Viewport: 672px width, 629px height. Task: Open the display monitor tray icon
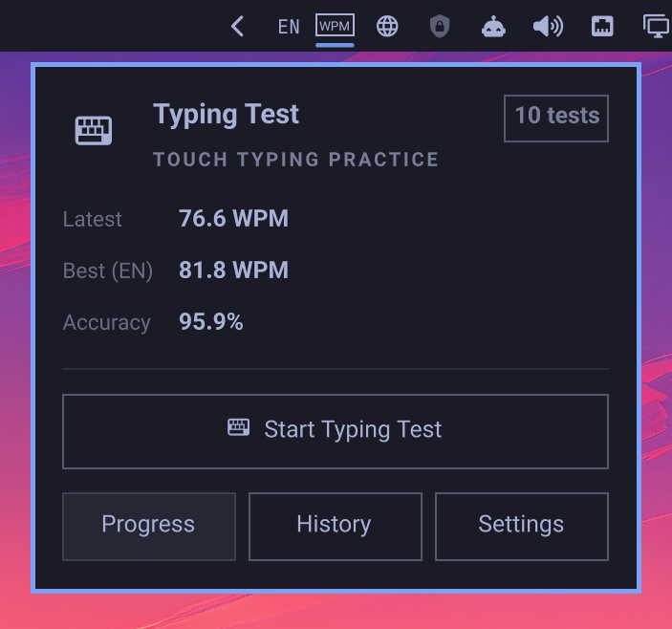tap(657, 27)
